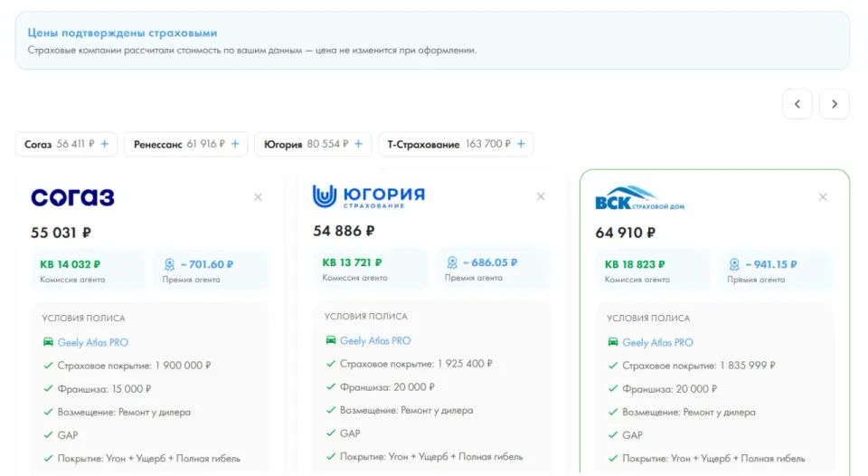Open Geely Atlas PRO link in Югория card

(375, 341)
